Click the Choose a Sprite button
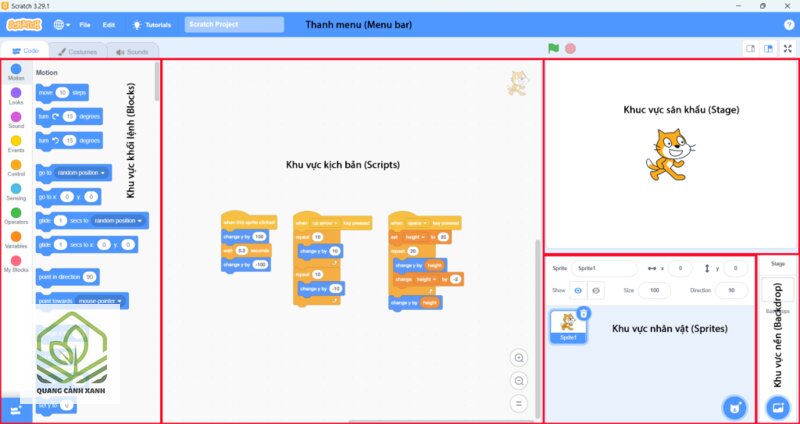This screenshot has height=424, width=800. coord(735,407)
